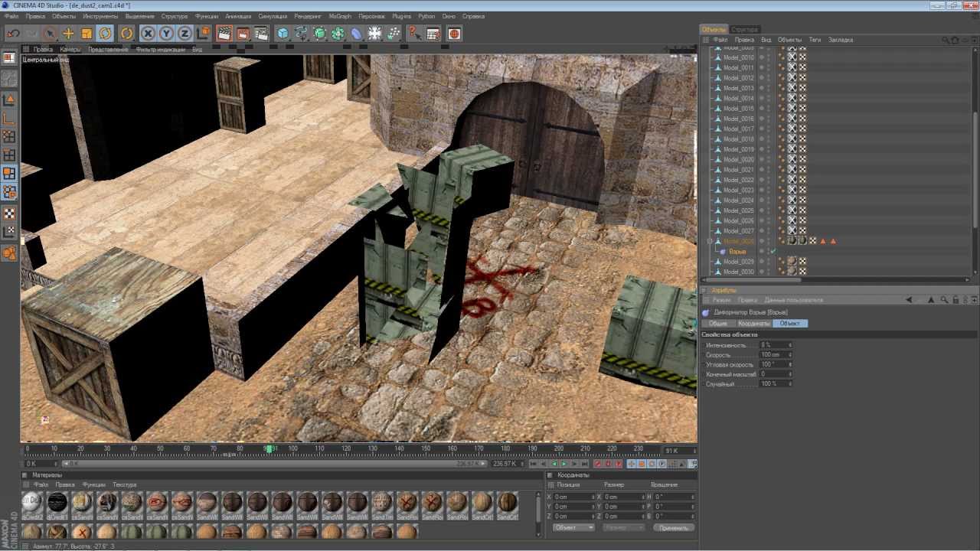Toggle the Z axis lock
The width and height of the screenshot is (980, 551).
click(185, 34)
